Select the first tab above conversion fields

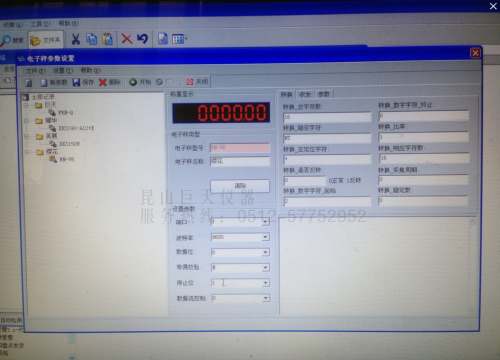pyautogui.click(x=286, y=94)
